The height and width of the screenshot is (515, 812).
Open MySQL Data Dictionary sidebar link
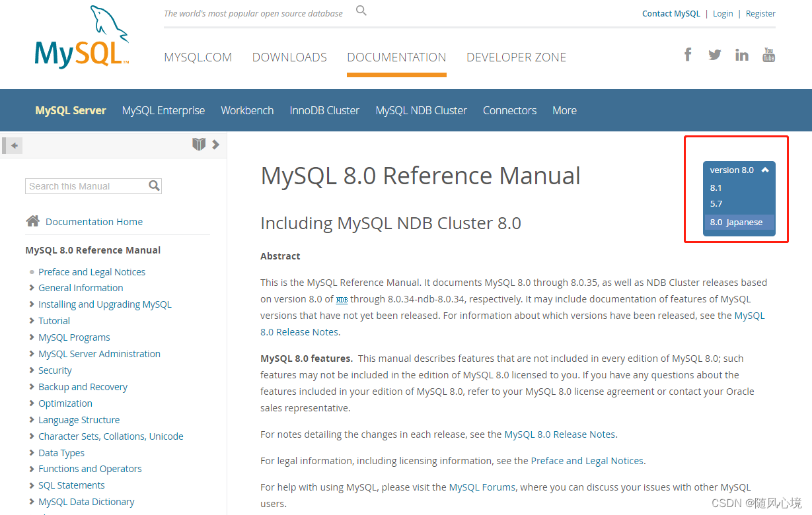[x=87, y=501]
